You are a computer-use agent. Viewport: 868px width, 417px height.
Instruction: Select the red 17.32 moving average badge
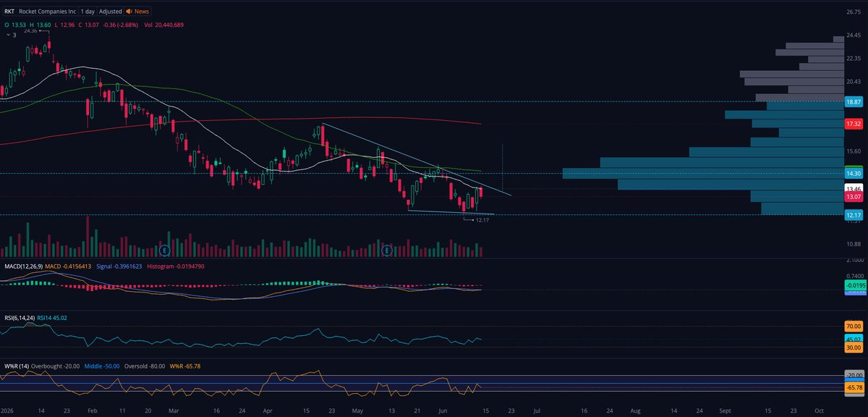point(854,125)
